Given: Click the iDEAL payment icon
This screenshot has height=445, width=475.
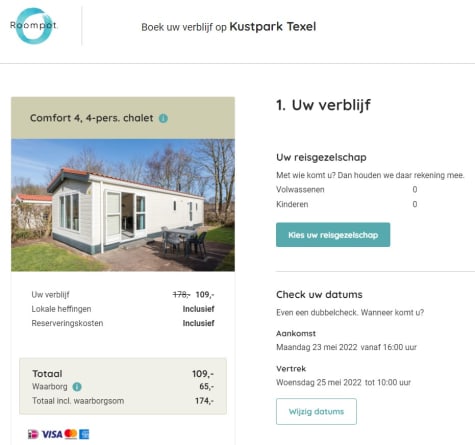Looking at the screenshot, I should (33, 434).
